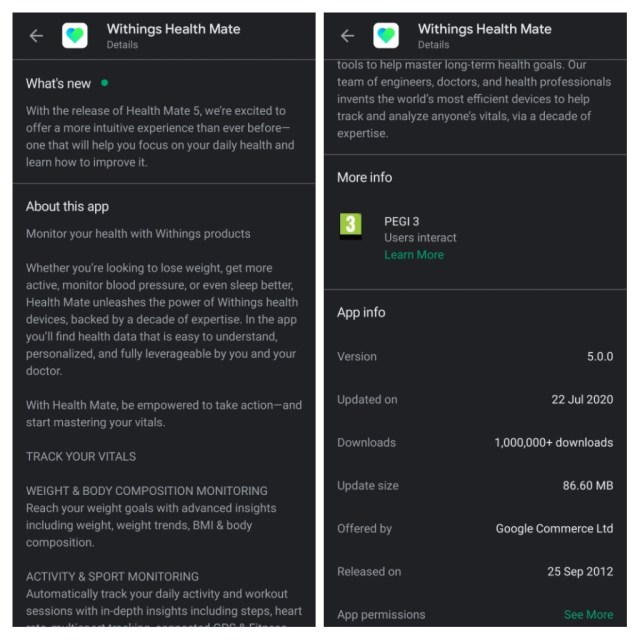Click the Withings heart app icon in the left header
The height and width of the screenshot is (640, 640).
tap(75, 36)
